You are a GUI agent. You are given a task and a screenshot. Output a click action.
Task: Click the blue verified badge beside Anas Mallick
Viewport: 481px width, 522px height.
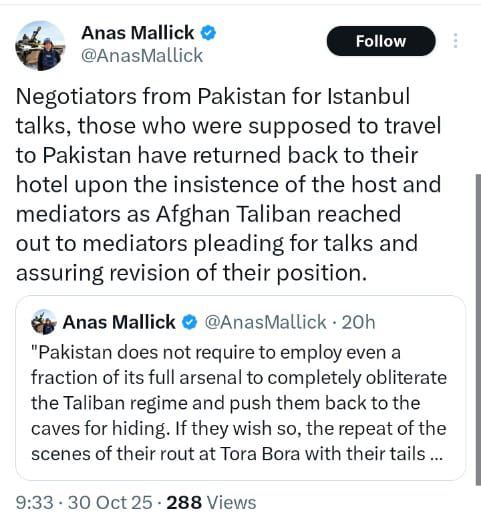[x=208, y=33]
